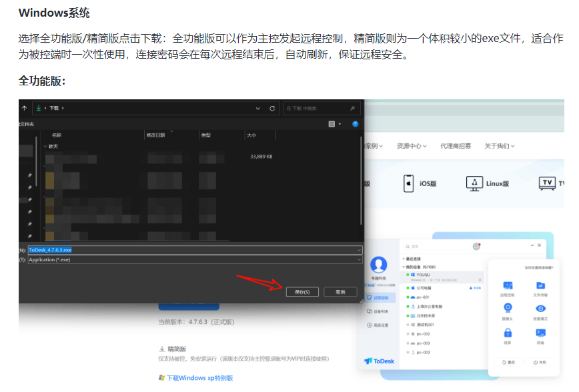Click the 终端 terminal icon
The width and height of the screenshot is (579, 392).
coord(540,333)
